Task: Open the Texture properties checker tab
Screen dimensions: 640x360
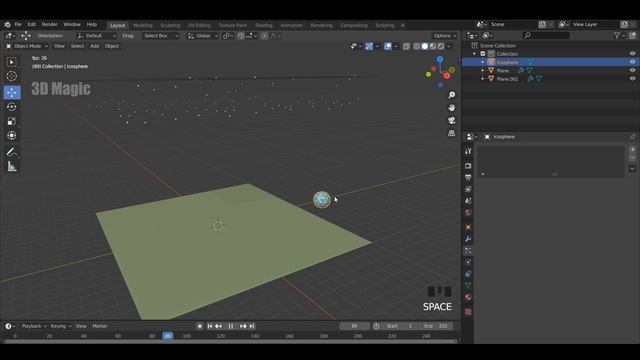Action: pyautogui.click(x=468, y=312)
